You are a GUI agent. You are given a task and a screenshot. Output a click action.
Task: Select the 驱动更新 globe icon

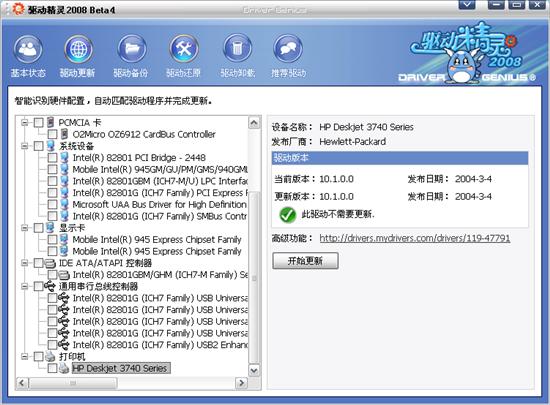(x=79, y=49)
